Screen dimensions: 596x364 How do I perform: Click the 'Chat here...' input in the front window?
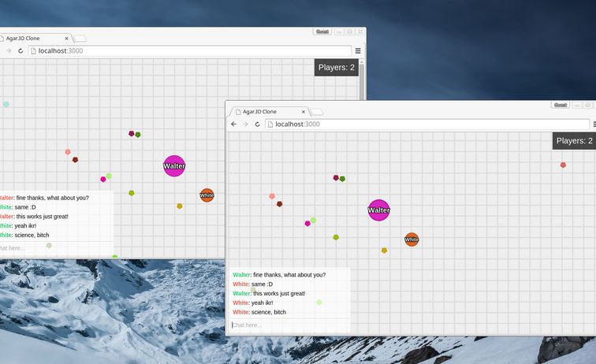pos(289,325)
